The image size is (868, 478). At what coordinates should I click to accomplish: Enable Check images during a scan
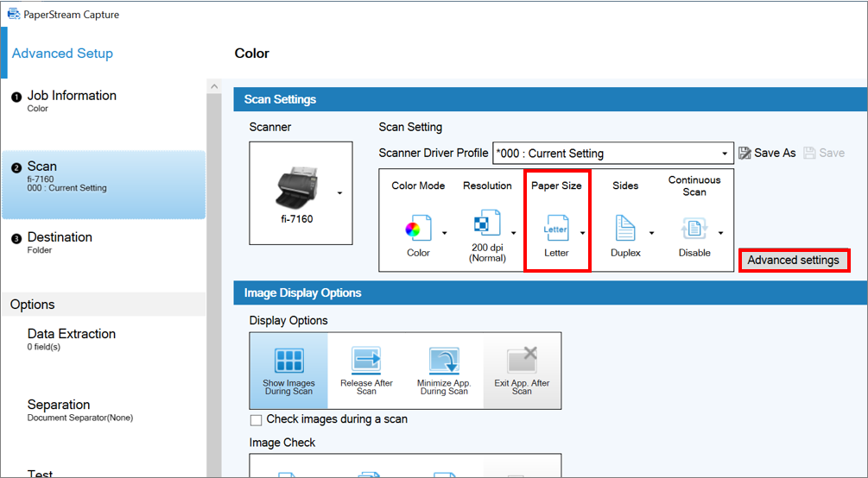click(256, 420)
